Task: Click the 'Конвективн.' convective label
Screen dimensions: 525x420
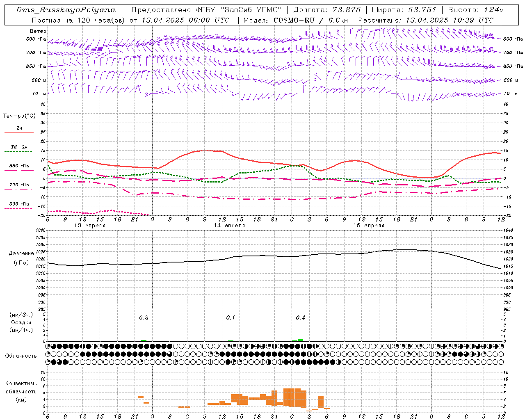Action: 21,383
